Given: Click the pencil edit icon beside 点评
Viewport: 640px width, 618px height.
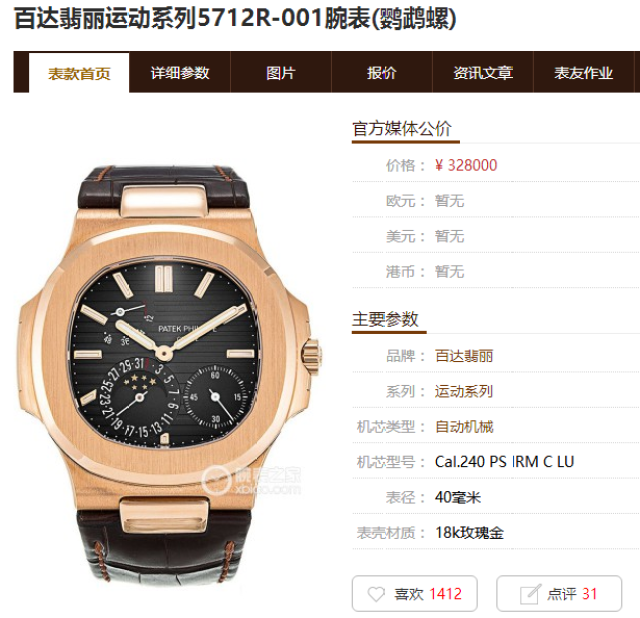Looking at the screenshot, I should (530, 594).
